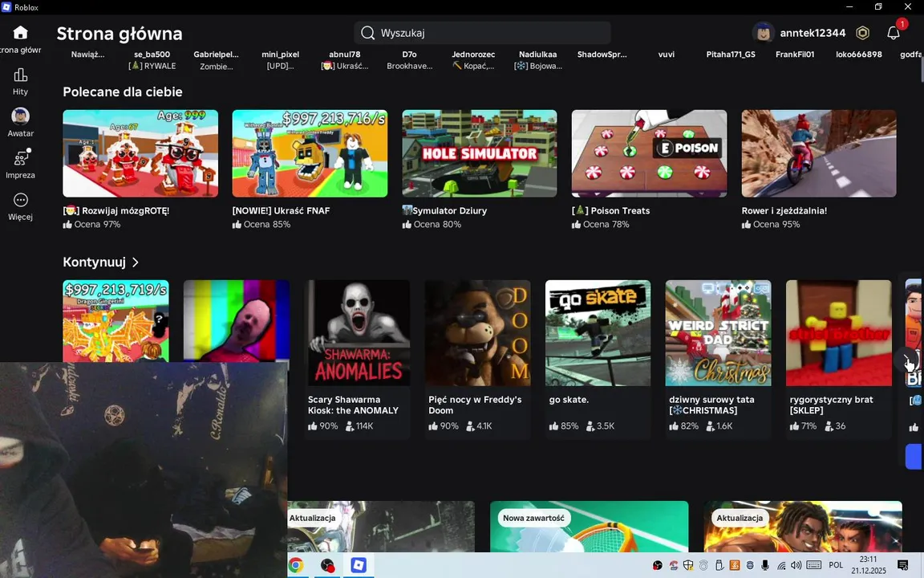The image size is (924, 578).
Task: Open dziwny surowy tata Christmas card
Action: point(718,358)
